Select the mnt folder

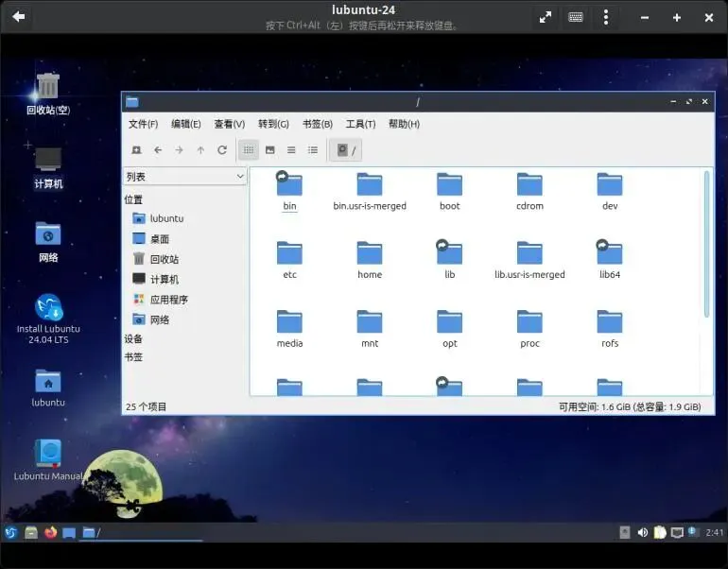370,329
